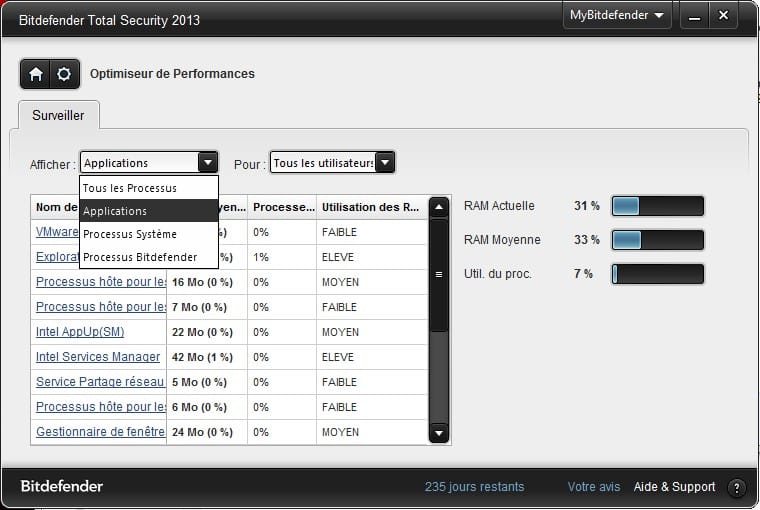Click the Util. du proc. progress bar

tap(658, 274)
